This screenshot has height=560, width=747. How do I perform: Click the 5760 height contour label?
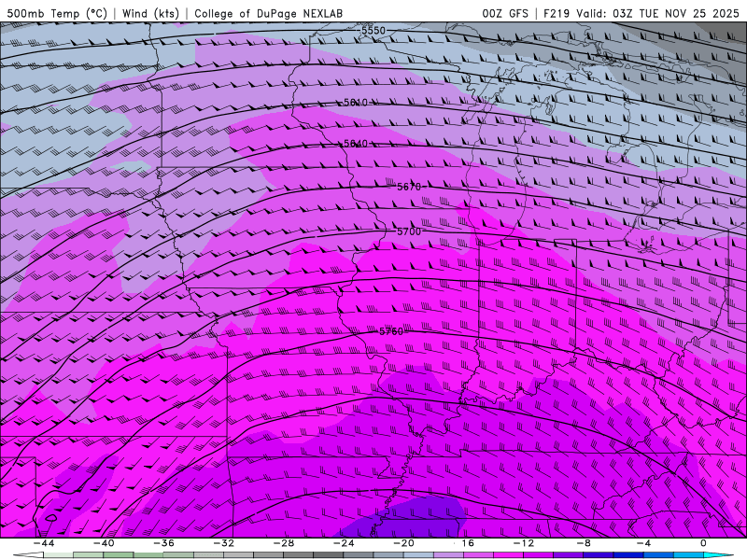(x=391, y=331)
